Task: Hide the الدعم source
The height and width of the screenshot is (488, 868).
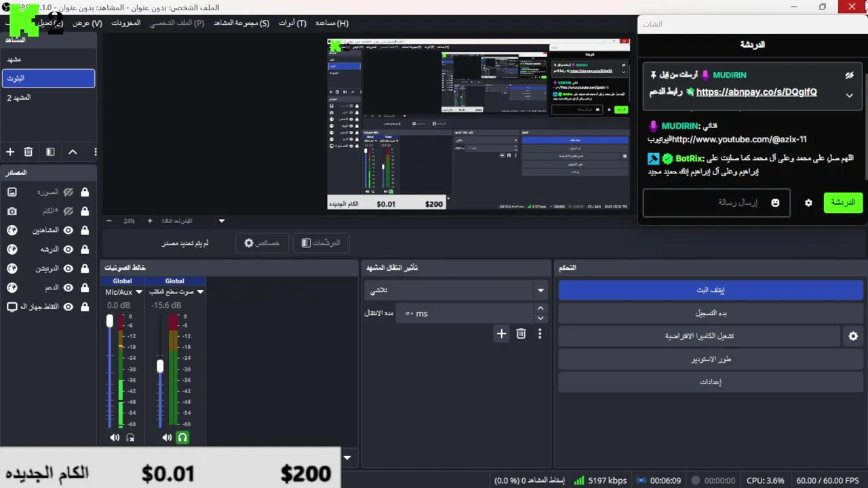Action: [x=68, y=287]
